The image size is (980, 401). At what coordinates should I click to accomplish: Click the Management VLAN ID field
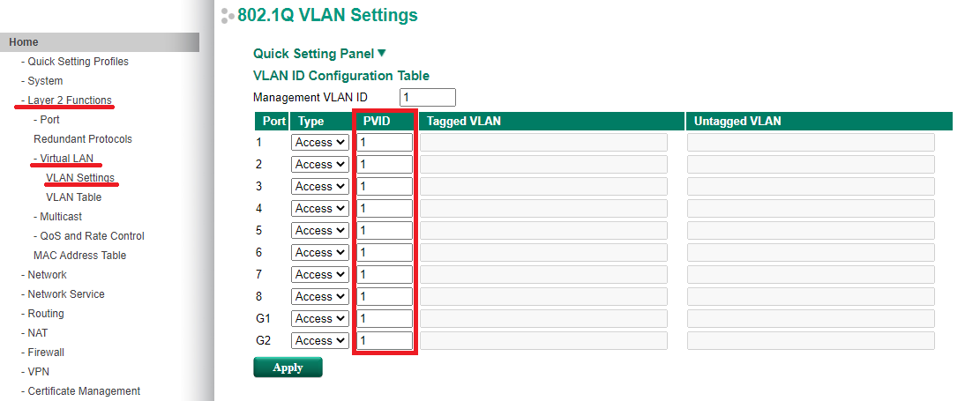427,97
